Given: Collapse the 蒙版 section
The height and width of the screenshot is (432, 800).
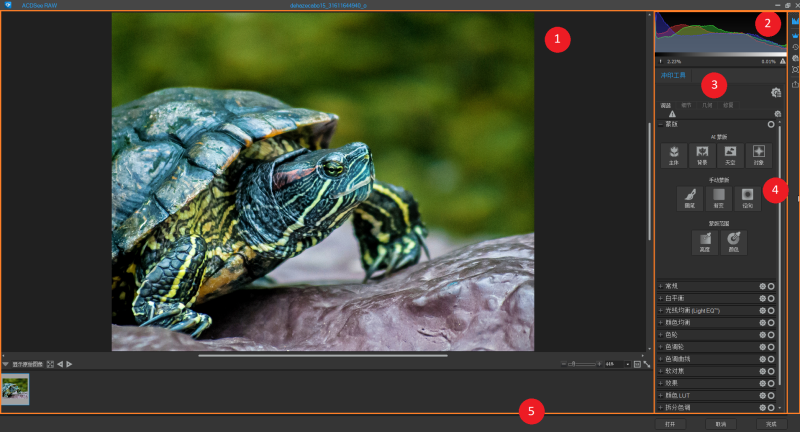Looking at the screenshot, I should [660, 125].
